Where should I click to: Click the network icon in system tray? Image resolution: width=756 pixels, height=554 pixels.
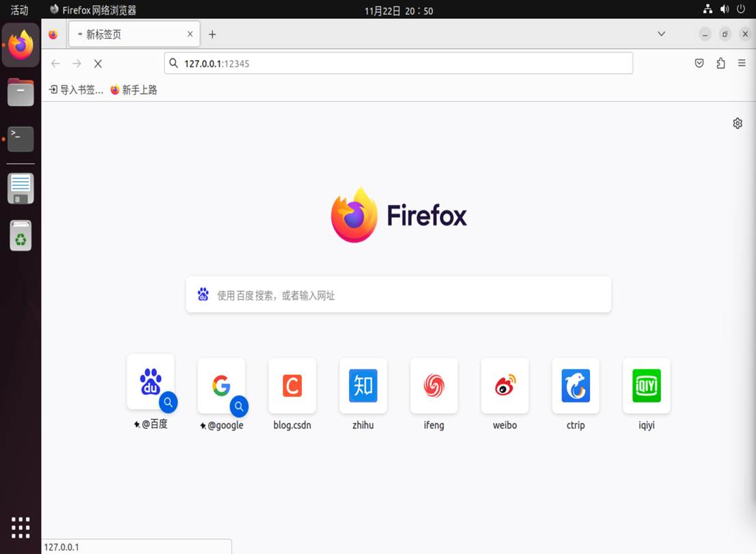tap(708, 9)
